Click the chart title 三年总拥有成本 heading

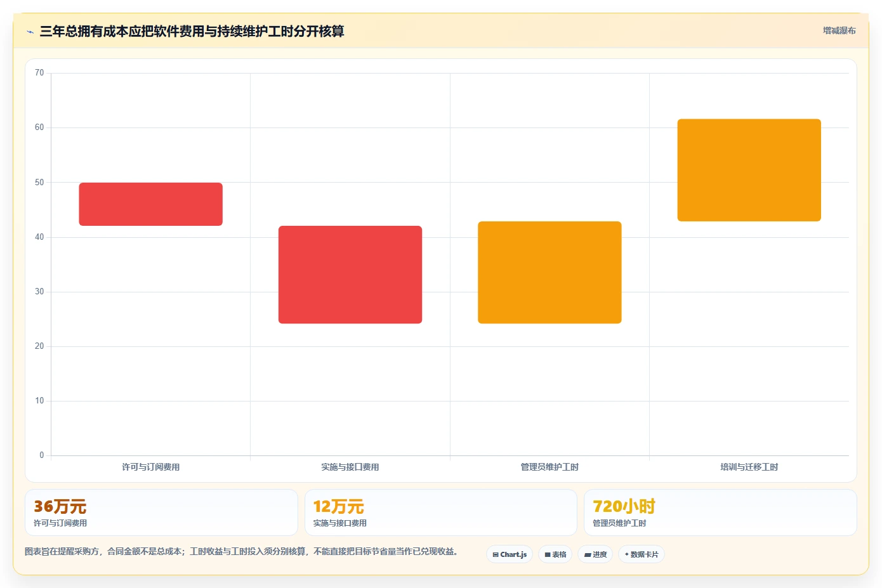[x=192, y=31]
